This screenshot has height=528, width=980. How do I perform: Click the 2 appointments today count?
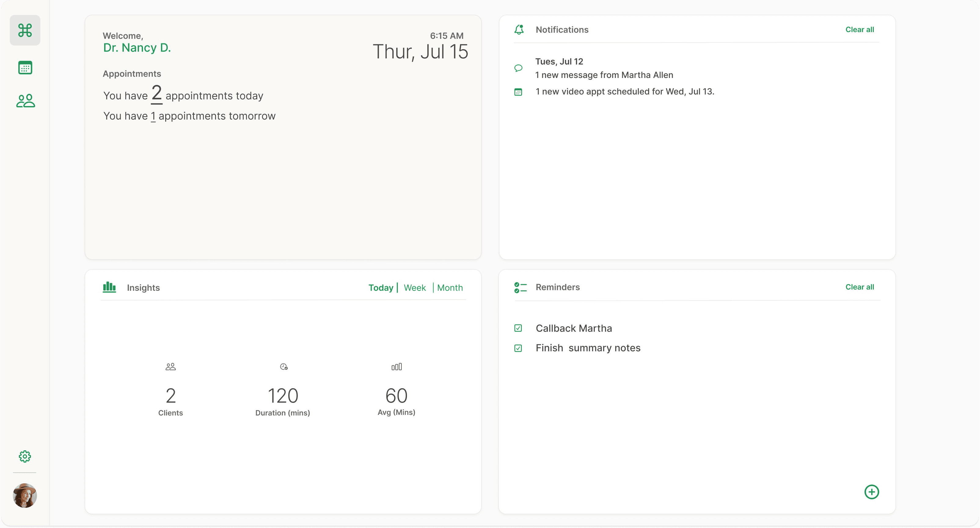coord(157,94)
